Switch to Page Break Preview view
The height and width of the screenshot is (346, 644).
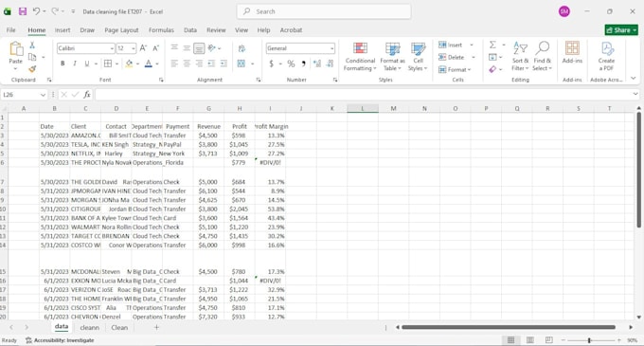548,339
